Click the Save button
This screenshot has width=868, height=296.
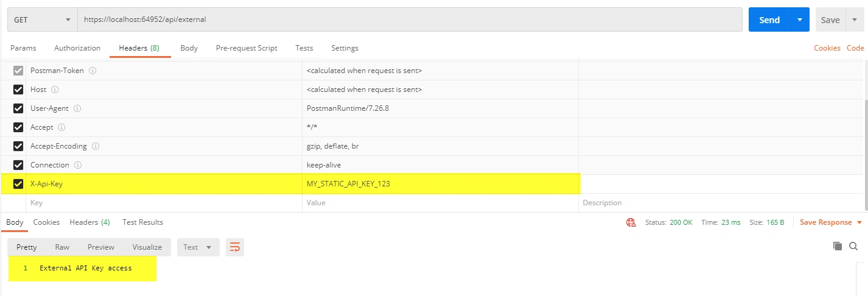click(x=830, y=20)
